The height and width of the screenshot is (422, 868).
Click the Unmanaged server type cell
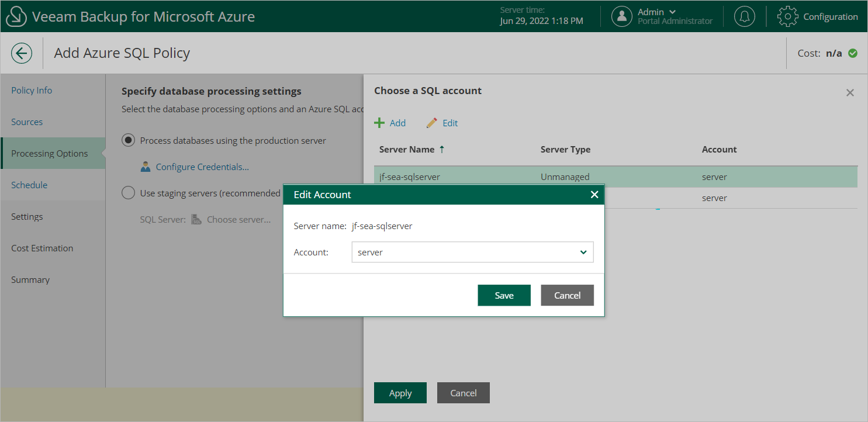(565, 177)
